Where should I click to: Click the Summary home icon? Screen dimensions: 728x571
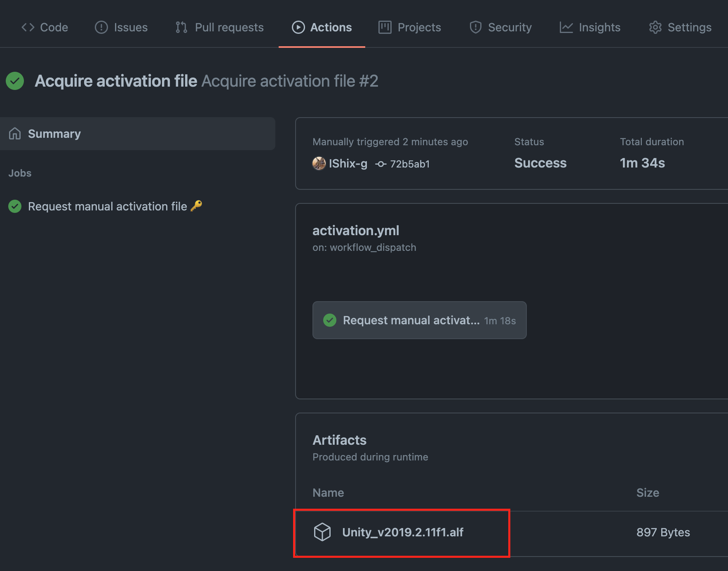point(15,134)
